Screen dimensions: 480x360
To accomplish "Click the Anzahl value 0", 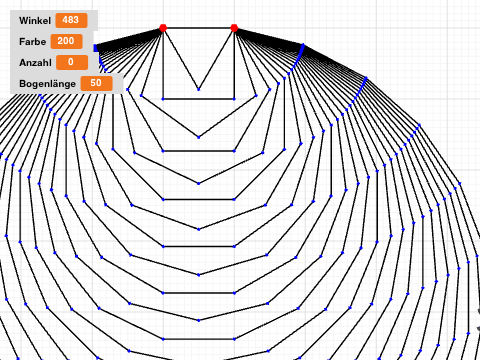I will coord(72,62).
